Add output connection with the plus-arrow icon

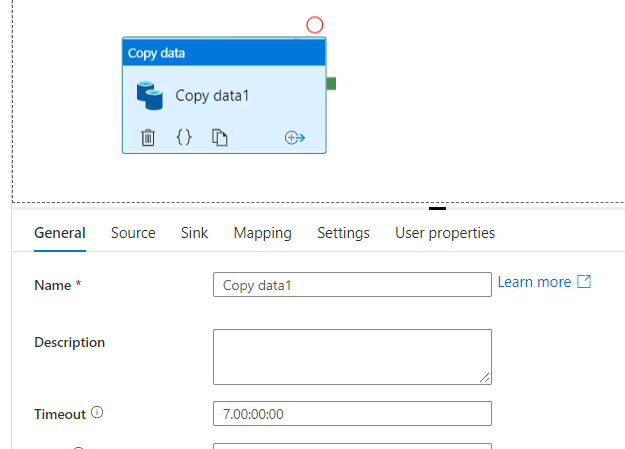[x=295, y=138]
